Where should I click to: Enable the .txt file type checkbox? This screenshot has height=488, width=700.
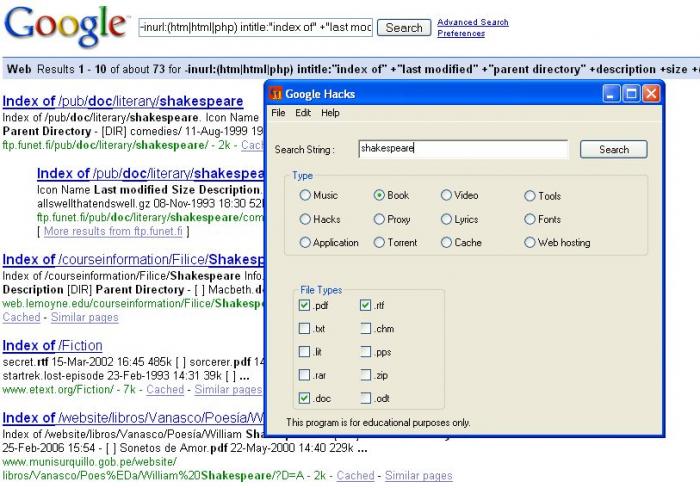[x=304, y=329]
